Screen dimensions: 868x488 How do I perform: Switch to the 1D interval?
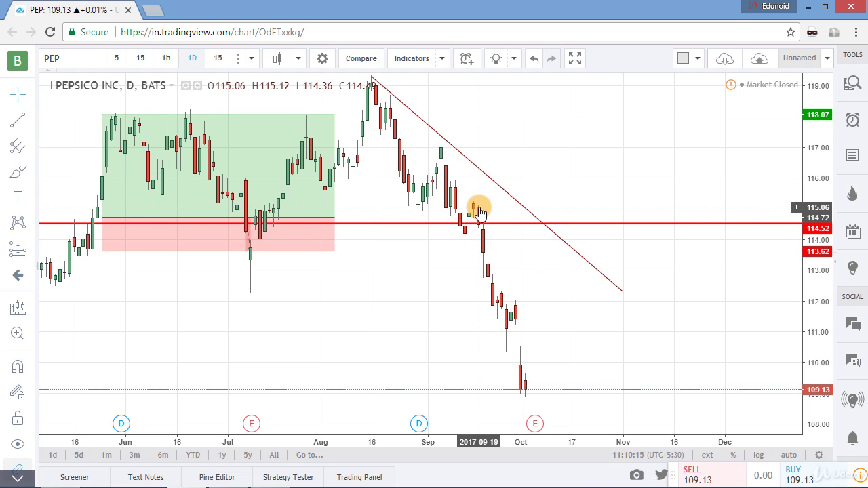(x=192, y=58)
